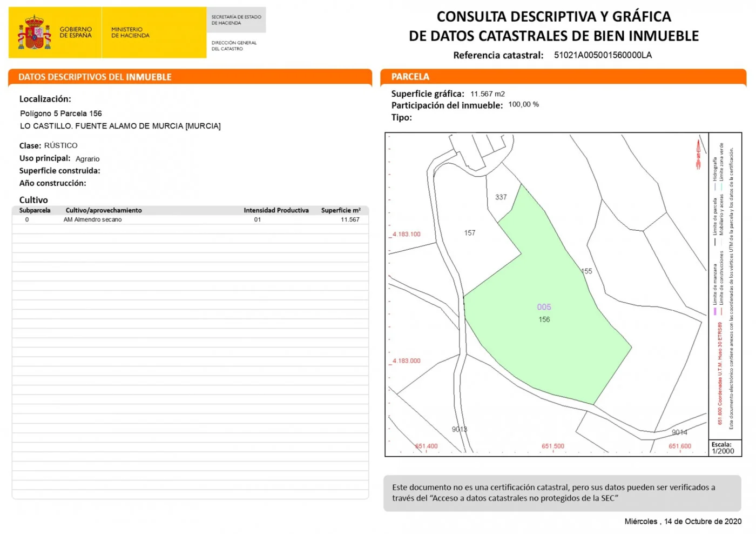756x534 pixels.
Task: Click the "RÚSTICO" class value
Action: pos(60,145)
